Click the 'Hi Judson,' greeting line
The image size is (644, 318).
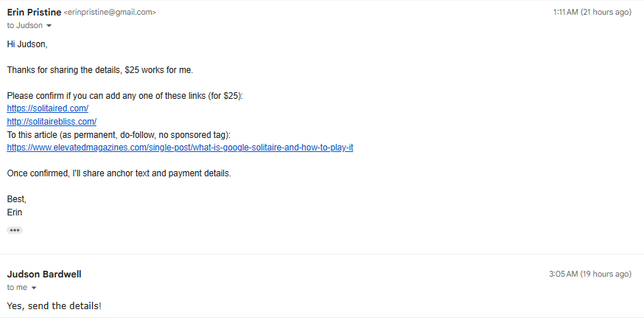(x=27, y=44)
